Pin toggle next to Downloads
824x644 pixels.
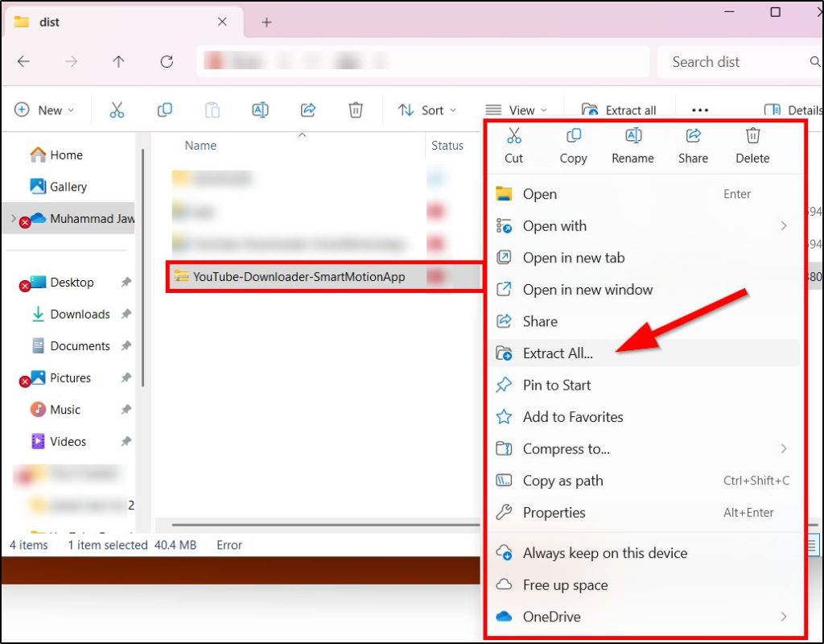[x=126, y=315]
